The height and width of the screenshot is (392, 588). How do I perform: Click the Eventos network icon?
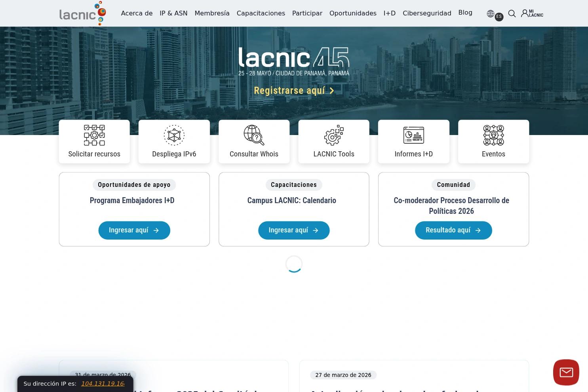click(x=493, y=135)
